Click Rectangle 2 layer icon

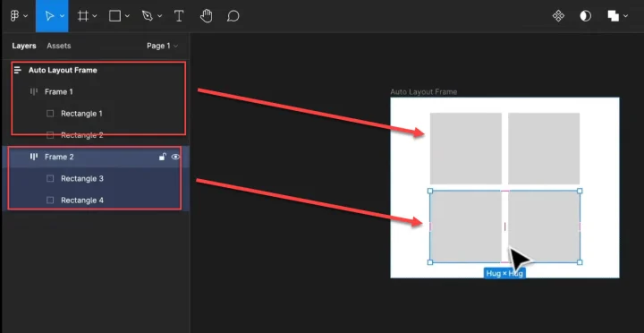click(x=50, y=135)
